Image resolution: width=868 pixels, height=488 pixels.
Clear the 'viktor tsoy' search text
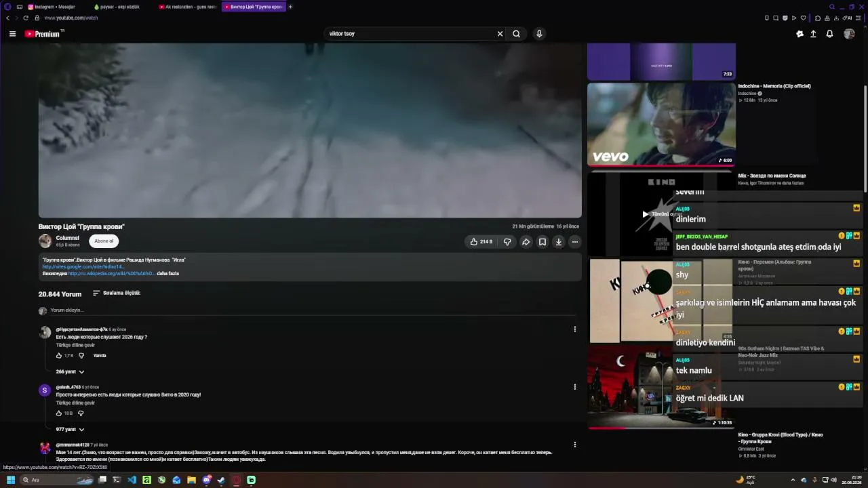coord(500,34)
